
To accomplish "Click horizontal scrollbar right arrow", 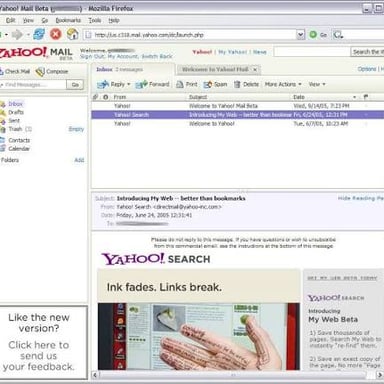I will tap(380, 375).
